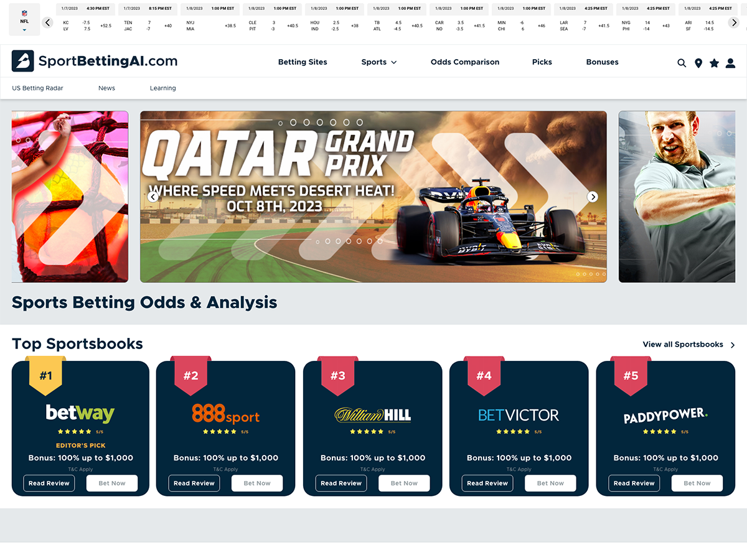Bet Now on William Hill

coord(404,483)
